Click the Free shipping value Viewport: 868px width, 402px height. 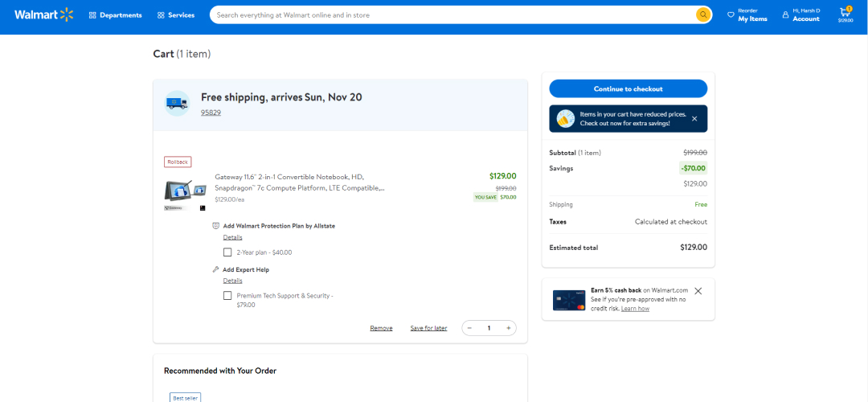point(702,204)
